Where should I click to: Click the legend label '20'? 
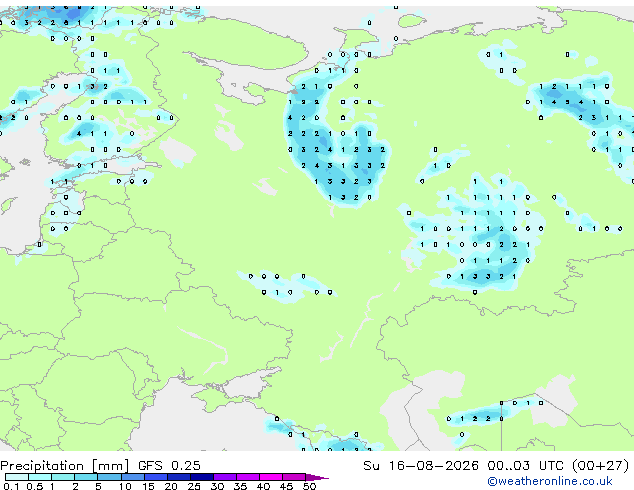pos(171,486)
